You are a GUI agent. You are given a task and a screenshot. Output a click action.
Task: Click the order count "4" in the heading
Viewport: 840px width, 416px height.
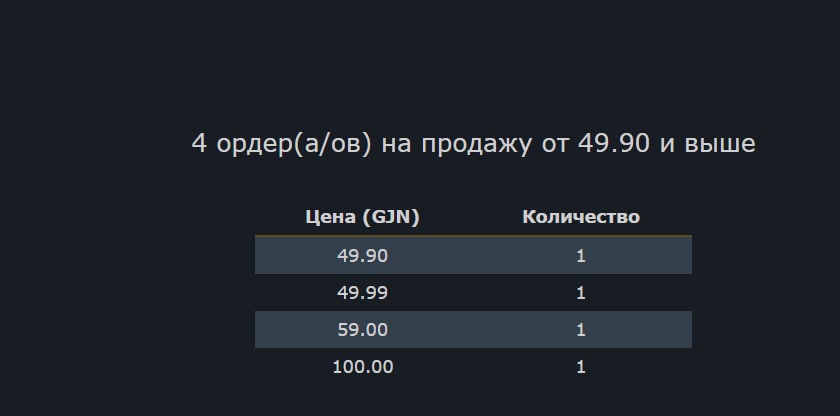199,145
